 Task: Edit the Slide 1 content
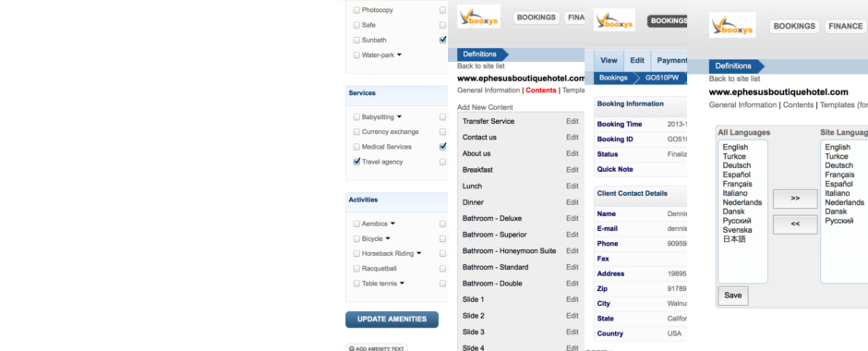[x=572, y=299]
